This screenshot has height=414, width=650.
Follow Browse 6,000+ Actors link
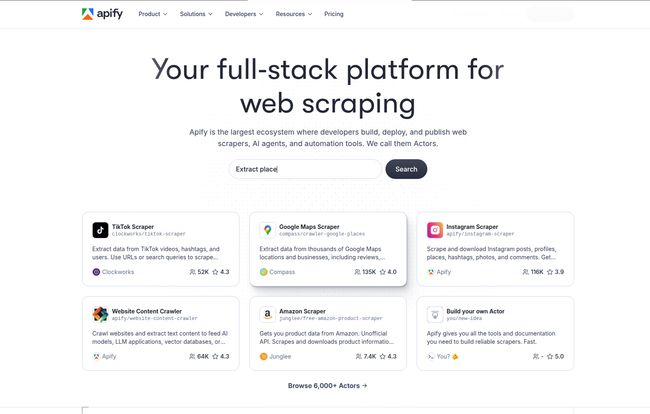[x=327, y=386]
